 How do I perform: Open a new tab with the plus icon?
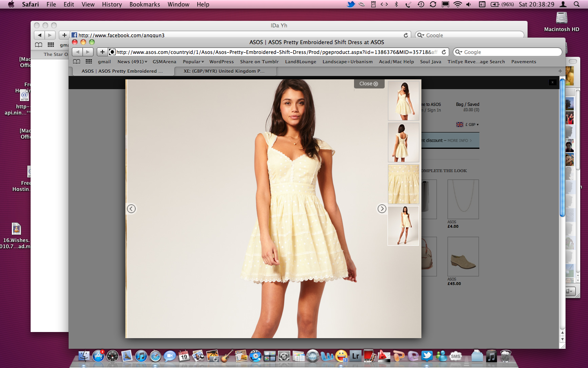[560, 71]
